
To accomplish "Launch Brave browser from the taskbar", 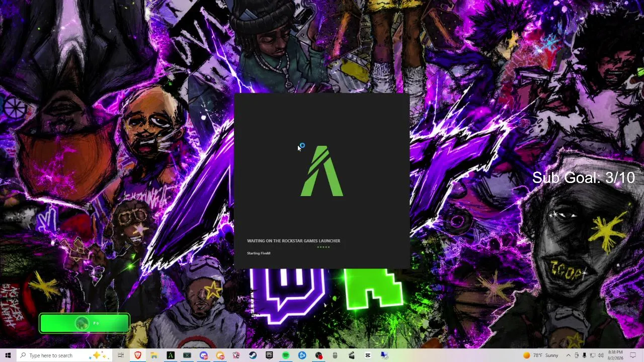I will pos(137,355).
